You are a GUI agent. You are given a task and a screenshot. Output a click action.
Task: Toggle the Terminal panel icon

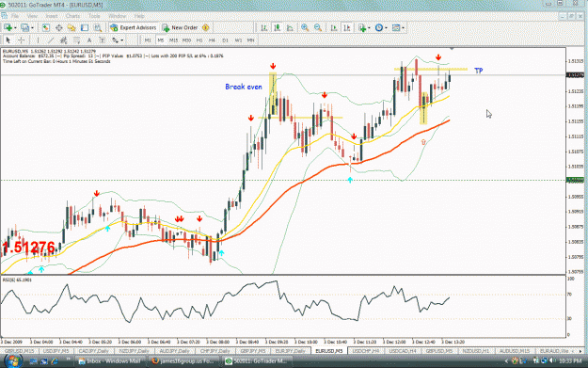point(85,27)
